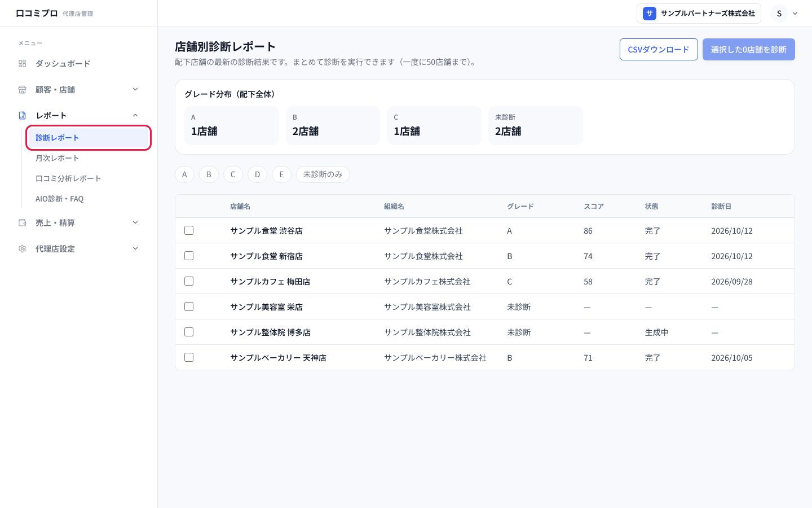Click the CSVダウンロード button
Viewport: 812px width, 508px height.
pos(659,50)
